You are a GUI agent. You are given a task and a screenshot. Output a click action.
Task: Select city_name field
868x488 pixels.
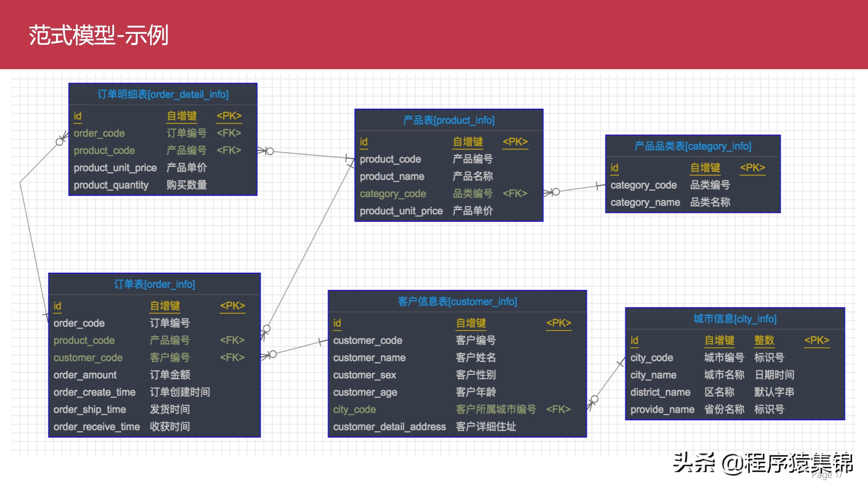(653, 375)
